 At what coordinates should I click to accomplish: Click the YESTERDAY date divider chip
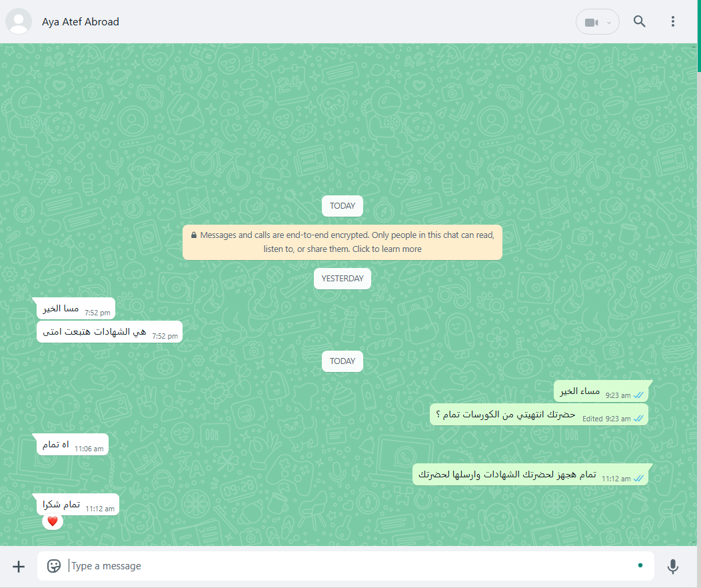[x=343, y=279]
